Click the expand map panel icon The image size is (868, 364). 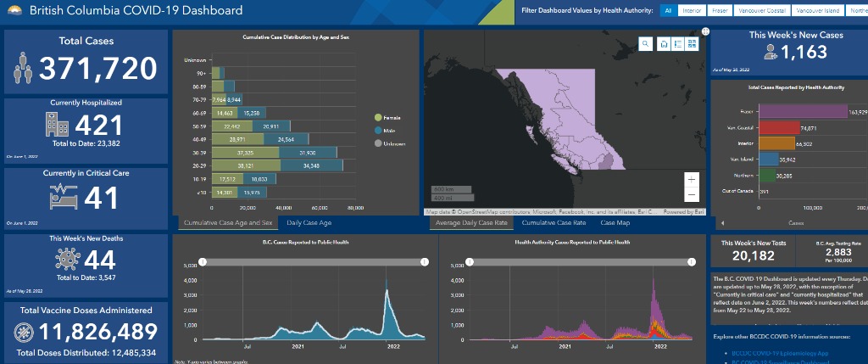tap(704, 31)
